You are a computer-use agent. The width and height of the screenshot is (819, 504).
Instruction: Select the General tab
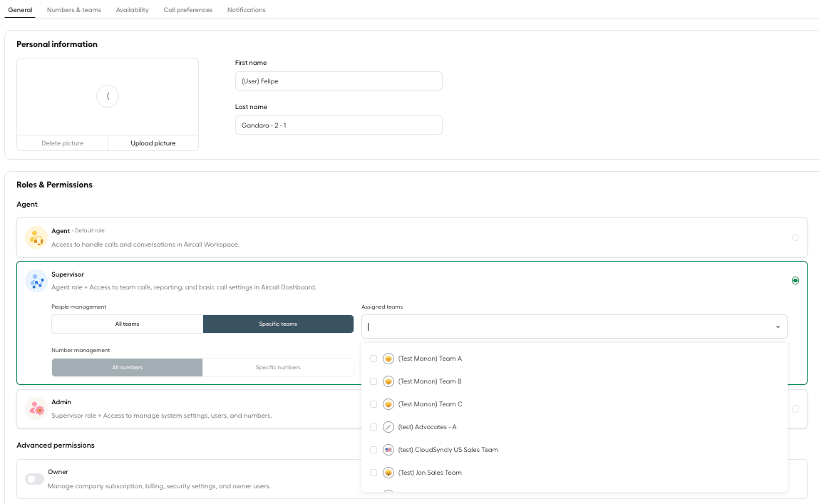pos(20,10)
